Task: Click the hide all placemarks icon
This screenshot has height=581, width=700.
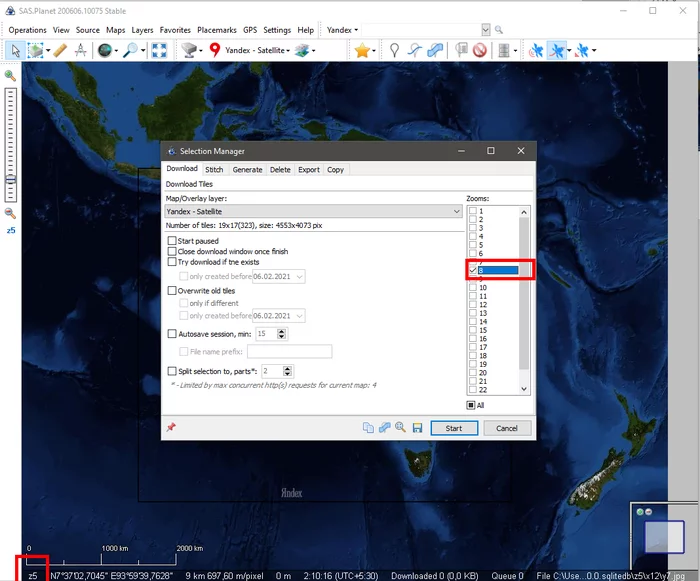Action: click(x=480, y=50)
